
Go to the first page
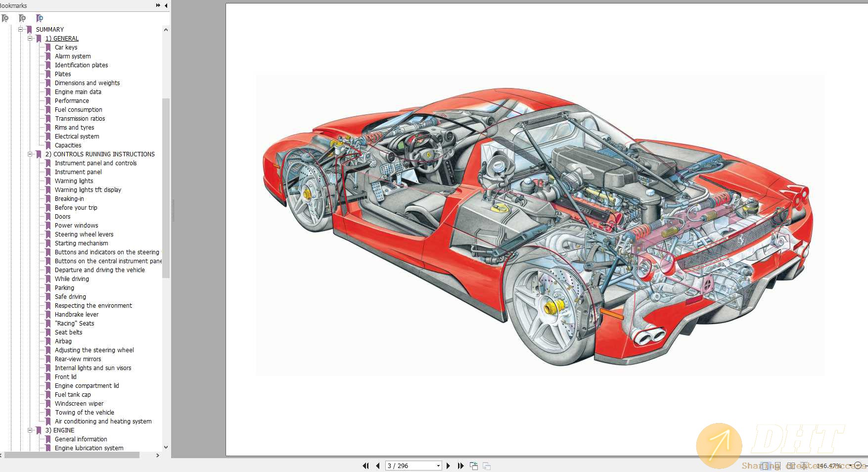(x=365, y=466)
